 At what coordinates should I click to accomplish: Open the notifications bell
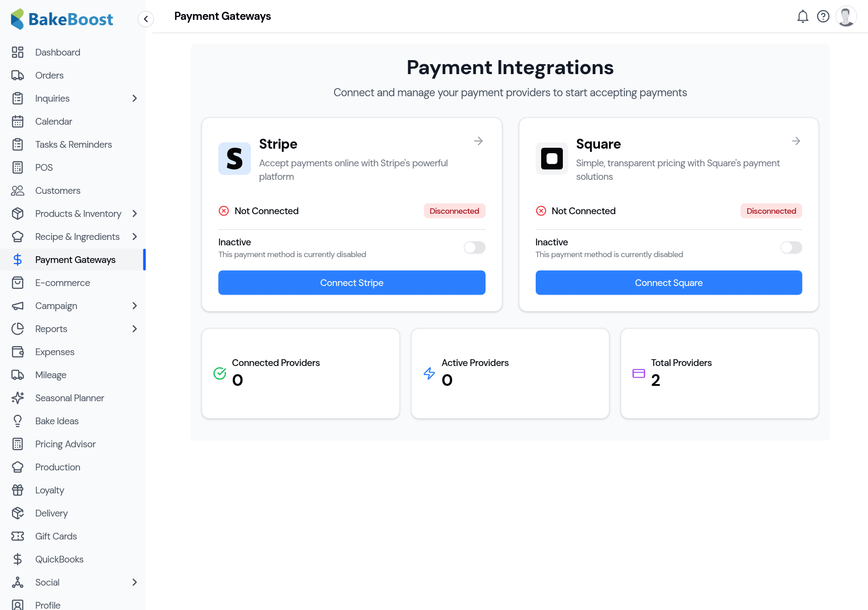coord(802,17)
